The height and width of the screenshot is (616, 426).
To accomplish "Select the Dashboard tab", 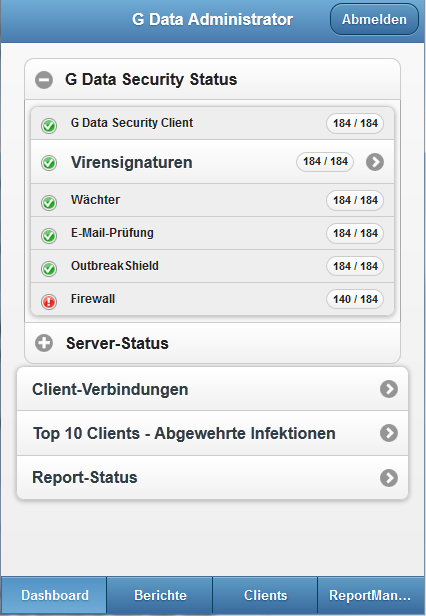I will [54, 595].
